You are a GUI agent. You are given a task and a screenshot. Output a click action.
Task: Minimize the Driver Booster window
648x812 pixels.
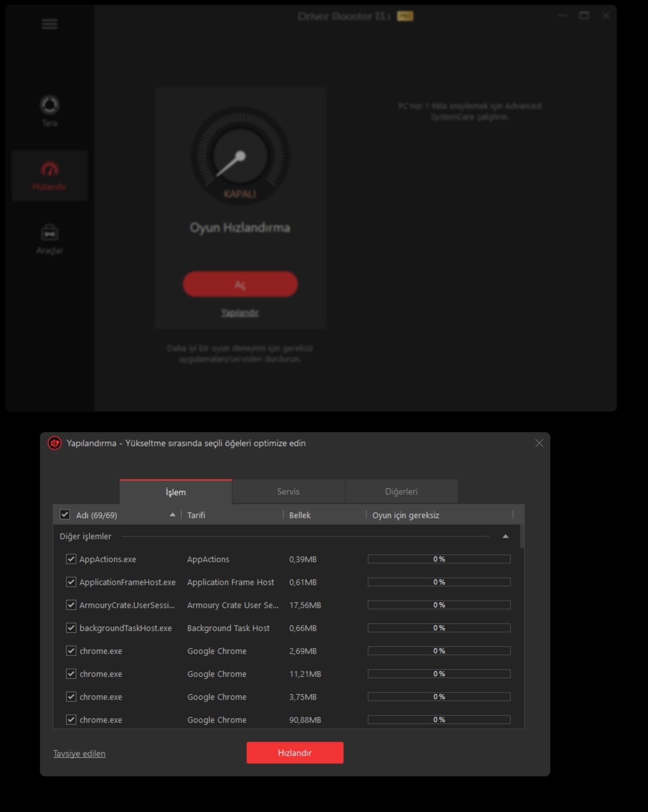(563, 16)
